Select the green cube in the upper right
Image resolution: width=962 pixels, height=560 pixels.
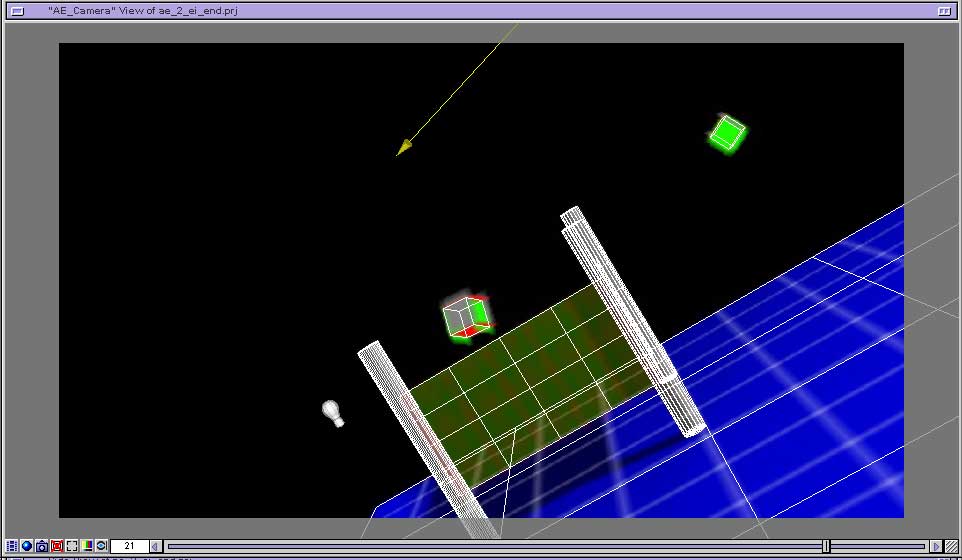[727, 133]
